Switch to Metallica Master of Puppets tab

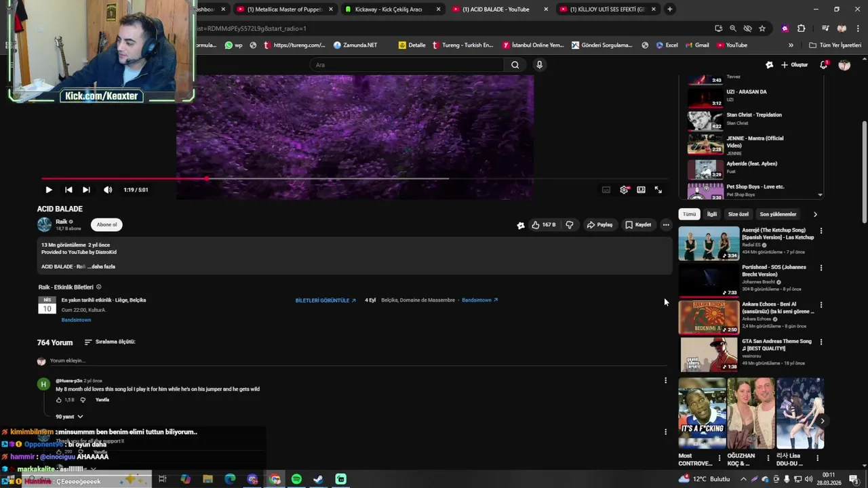(x=284, y=9)
